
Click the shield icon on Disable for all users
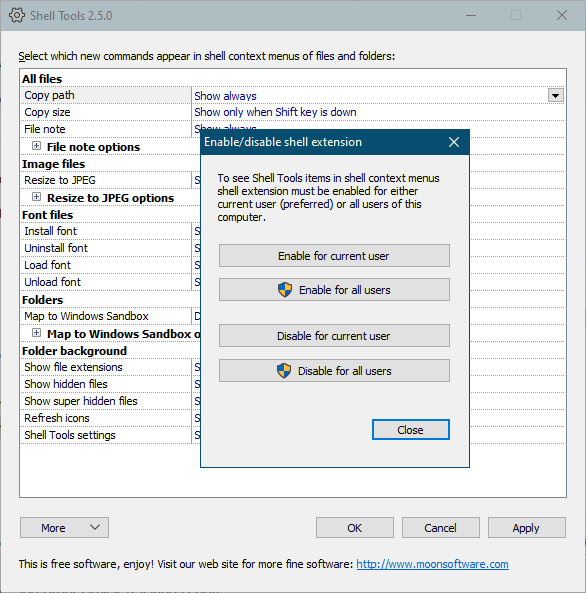[x=284, y=371]
